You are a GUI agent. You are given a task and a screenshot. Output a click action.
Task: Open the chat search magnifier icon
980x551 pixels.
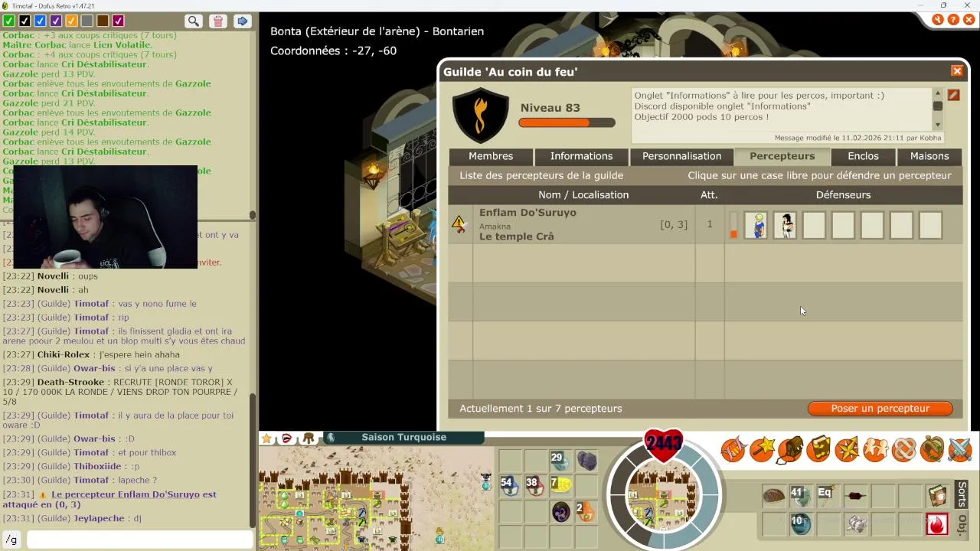(x=194, y=21)
